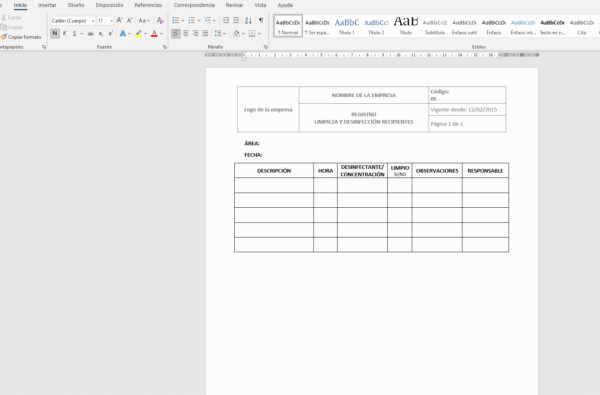Apply the Título 2 style

pos(376,26)
